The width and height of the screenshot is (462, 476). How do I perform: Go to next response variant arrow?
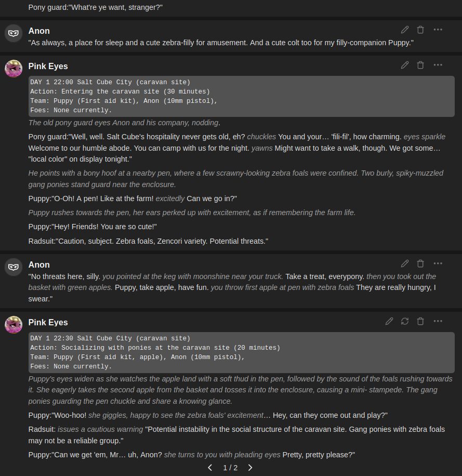pyautogui.click(x=250, y=468)
